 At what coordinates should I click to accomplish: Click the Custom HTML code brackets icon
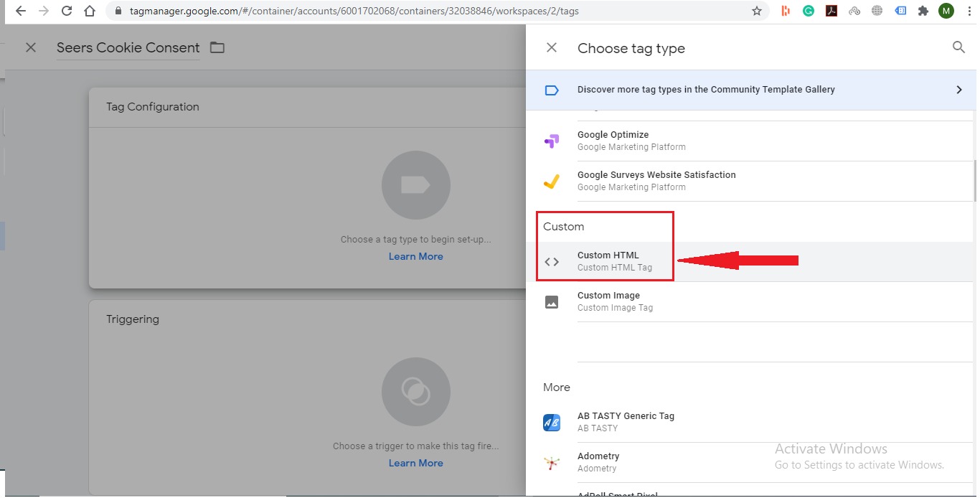tap(552, 262)
